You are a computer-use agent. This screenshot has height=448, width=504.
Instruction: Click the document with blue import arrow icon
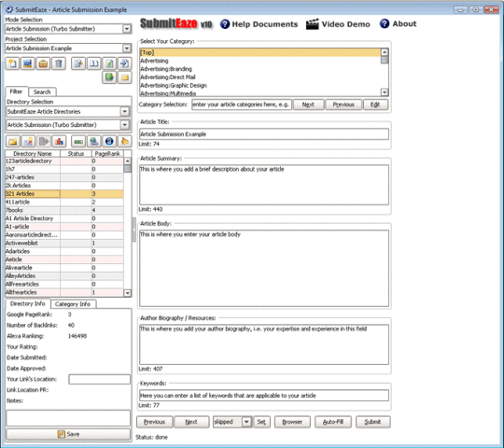pos(125,63)
